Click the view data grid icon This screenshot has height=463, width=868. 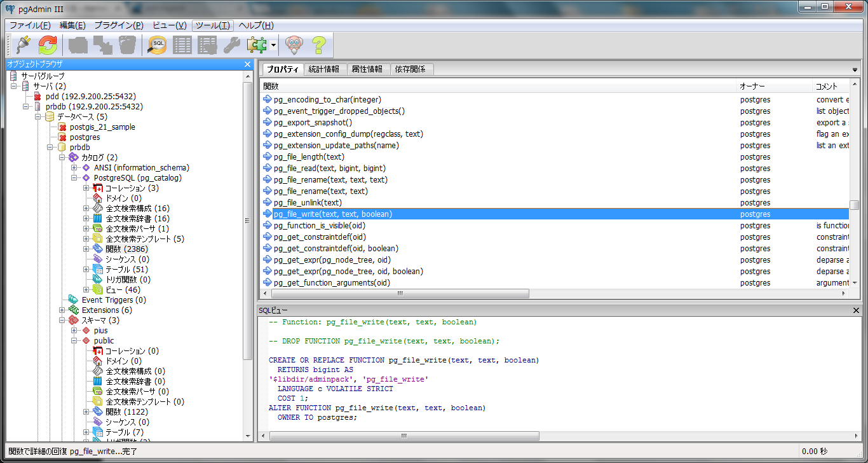(x=182, y=45)
